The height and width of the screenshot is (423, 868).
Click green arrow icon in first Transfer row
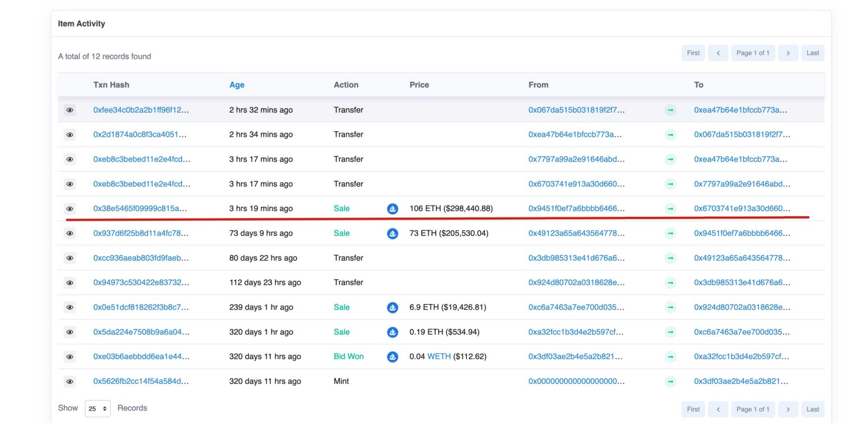[670, 110]
